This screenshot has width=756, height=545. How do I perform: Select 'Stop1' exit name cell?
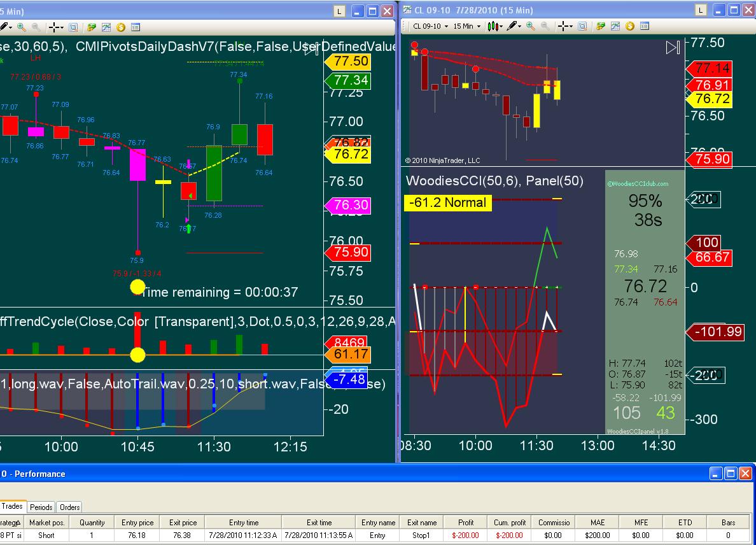[421, 535]
